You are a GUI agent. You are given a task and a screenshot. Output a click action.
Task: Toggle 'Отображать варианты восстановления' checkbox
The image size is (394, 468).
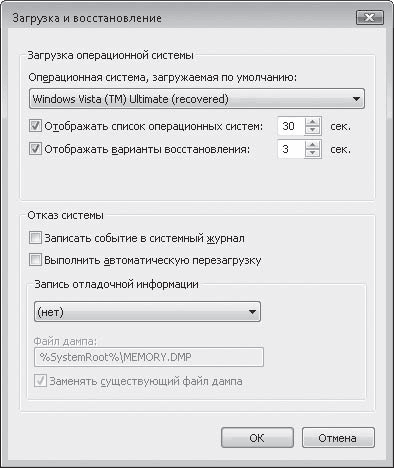coord(35,149)
